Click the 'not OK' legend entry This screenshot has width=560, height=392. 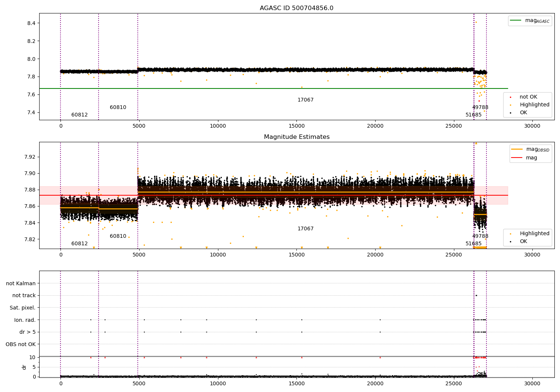pos(524,97)
